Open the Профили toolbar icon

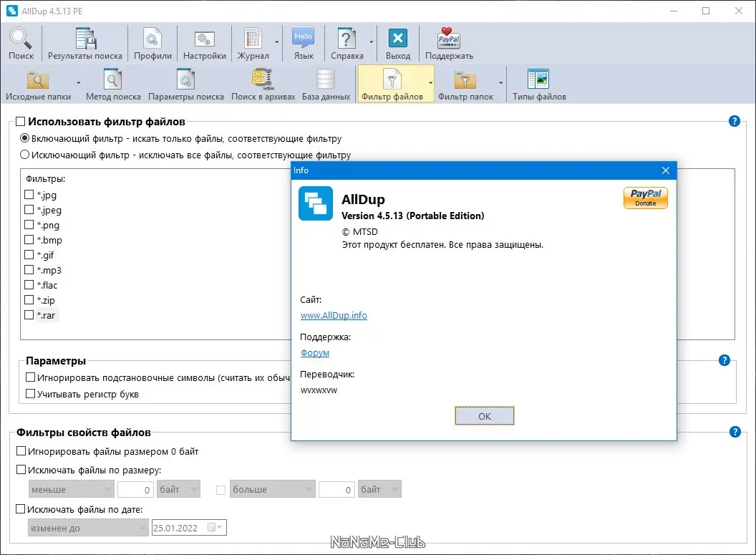tap(152, 44)
